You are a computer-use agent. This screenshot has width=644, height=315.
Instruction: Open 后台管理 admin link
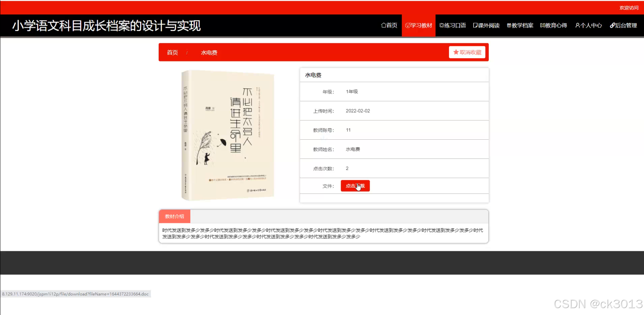[623, 25]
